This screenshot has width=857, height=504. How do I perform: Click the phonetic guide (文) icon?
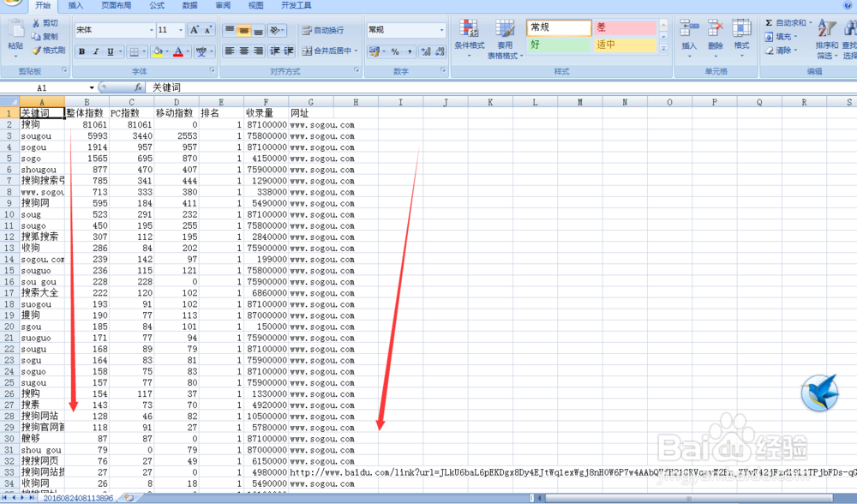coord(201,52)
